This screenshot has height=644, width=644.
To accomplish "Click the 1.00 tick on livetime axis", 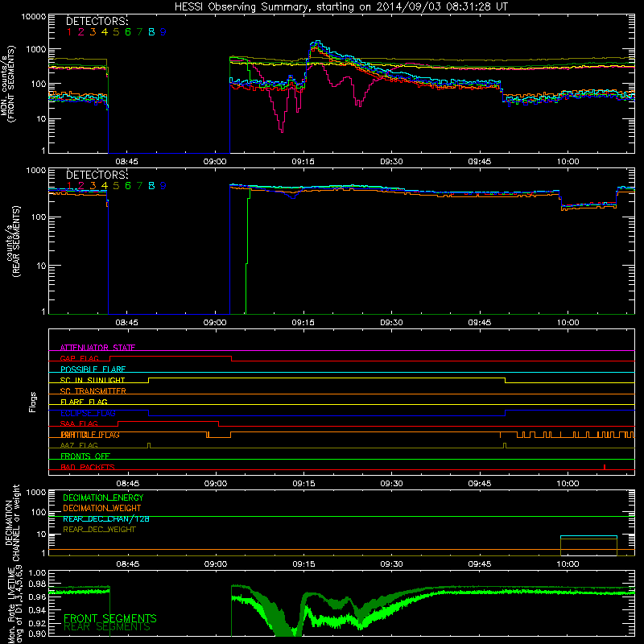I will (37, 573).
